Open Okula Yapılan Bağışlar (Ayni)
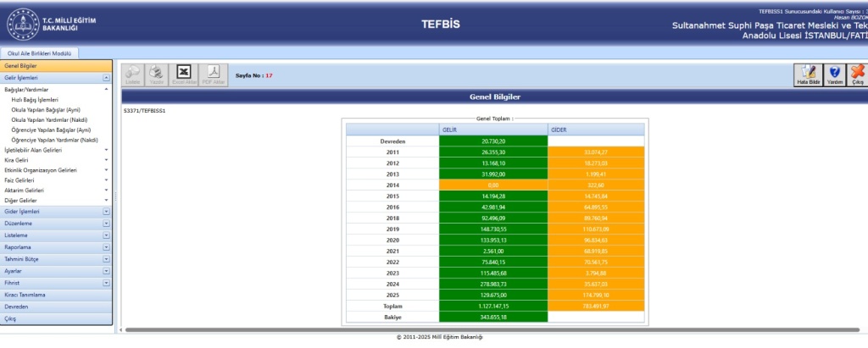868x348 pixels. coord(45,109)
